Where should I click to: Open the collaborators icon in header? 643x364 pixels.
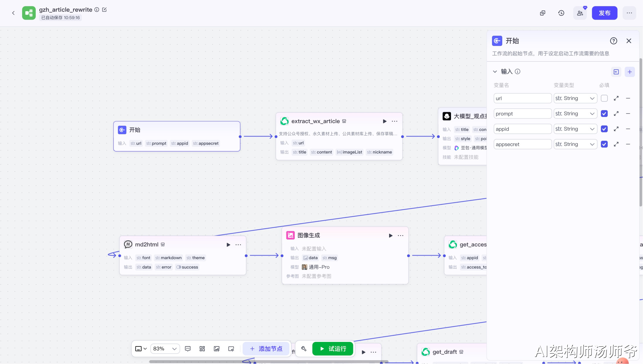point(580,13)
